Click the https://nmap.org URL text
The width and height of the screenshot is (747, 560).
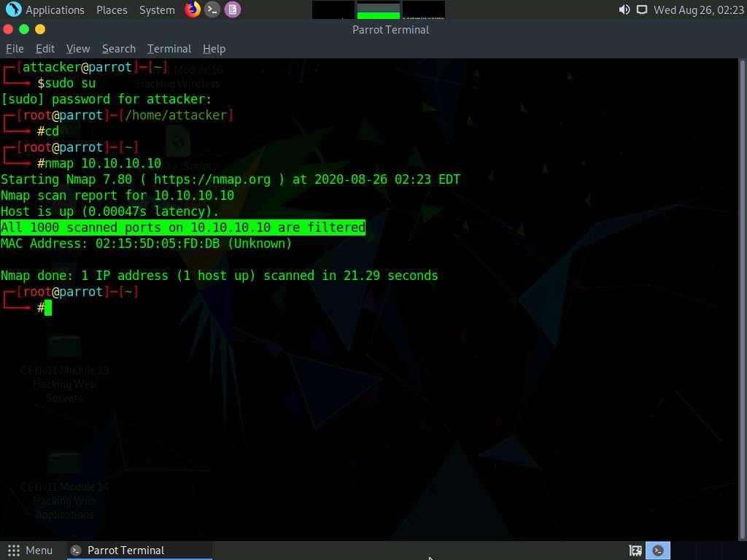tap(212, 179)
